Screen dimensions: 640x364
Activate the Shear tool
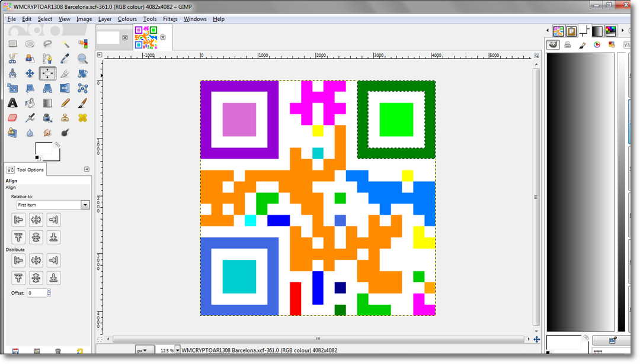pos(30,88)
